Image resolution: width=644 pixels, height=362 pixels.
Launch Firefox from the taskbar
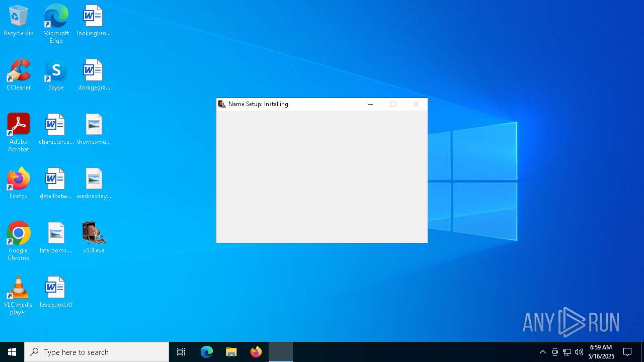click(256, 352)
